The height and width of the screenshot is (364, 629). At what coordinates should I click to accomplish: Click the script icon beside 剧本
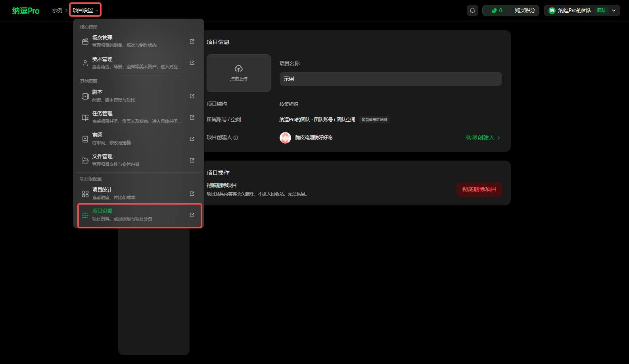pos(85,96)
